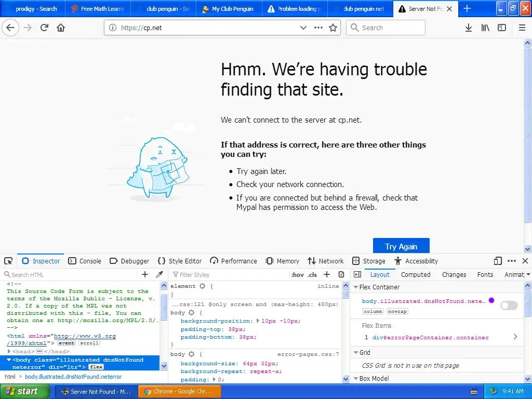
Task: Open the Windows start menu
Action: 25,391
